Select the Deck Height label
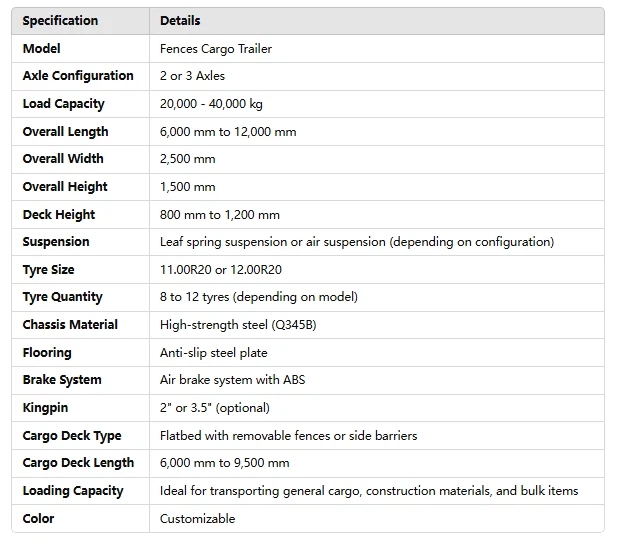619x546 pixels. point(59,215)
